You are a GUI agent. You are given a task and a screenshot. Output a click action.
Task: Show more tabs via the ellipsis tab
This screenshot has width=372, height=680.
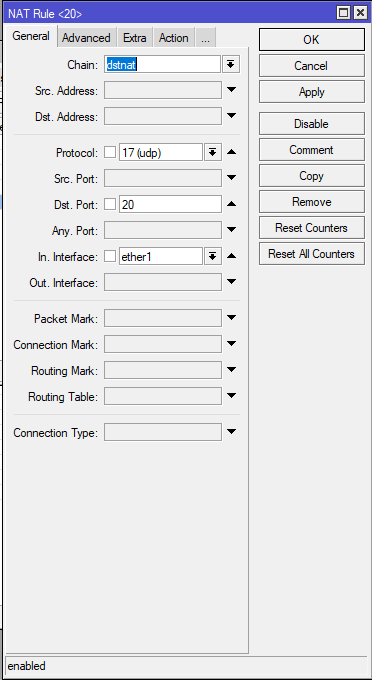(x=206, y=38)
